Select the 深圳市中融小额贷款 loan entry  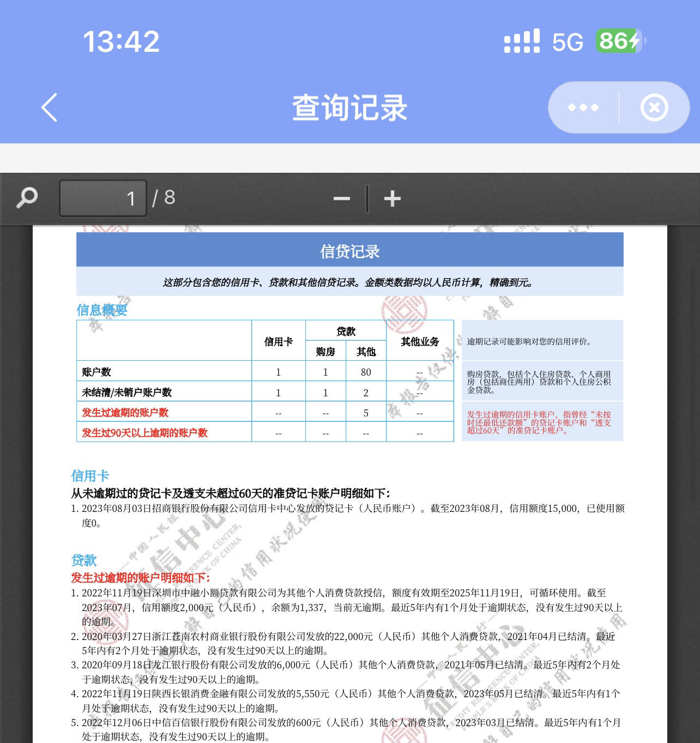point(348,607)
